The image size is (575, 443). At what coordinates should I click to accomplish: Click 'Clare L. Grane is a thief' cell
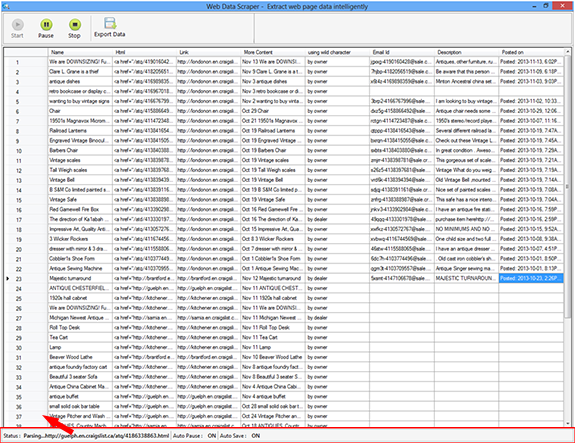point(80,72)
